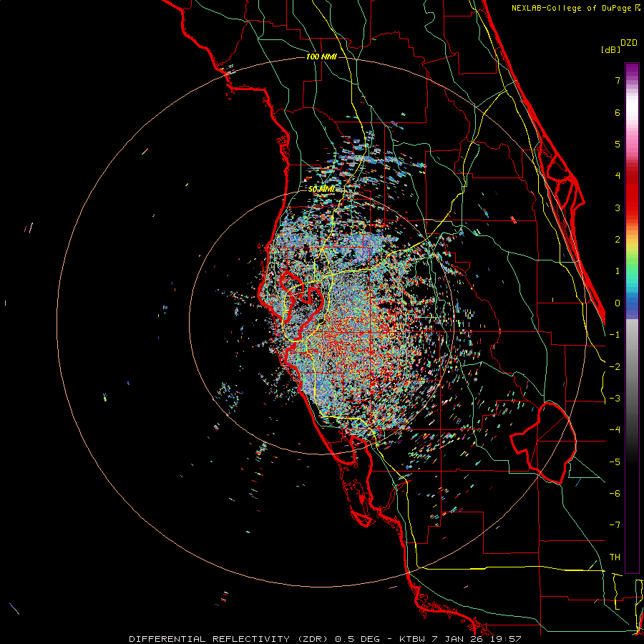Image resolution: width=644 pixels, height=644 pixels.
Task: Click the 7 dB scale label
Action: 618,80
